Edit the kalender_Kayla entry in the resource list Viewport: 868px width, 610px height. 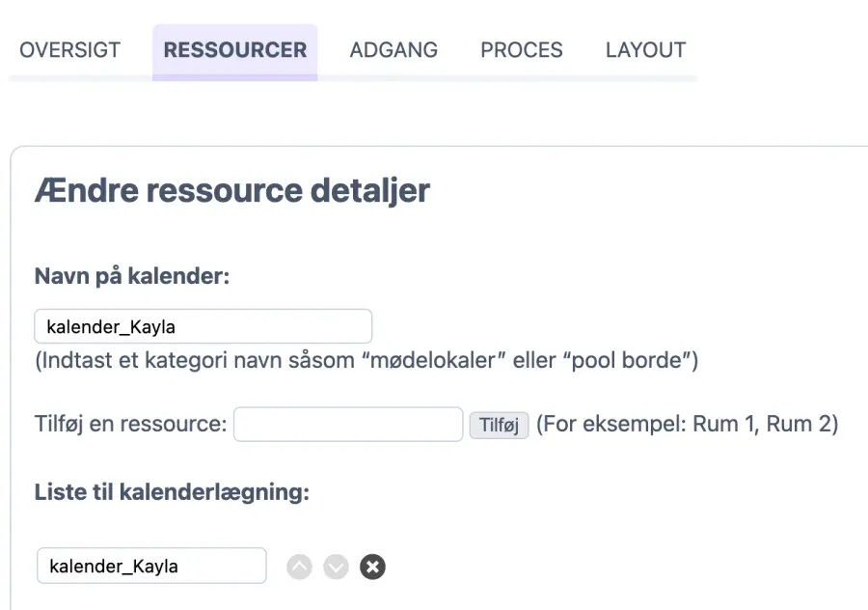(151, 567)
